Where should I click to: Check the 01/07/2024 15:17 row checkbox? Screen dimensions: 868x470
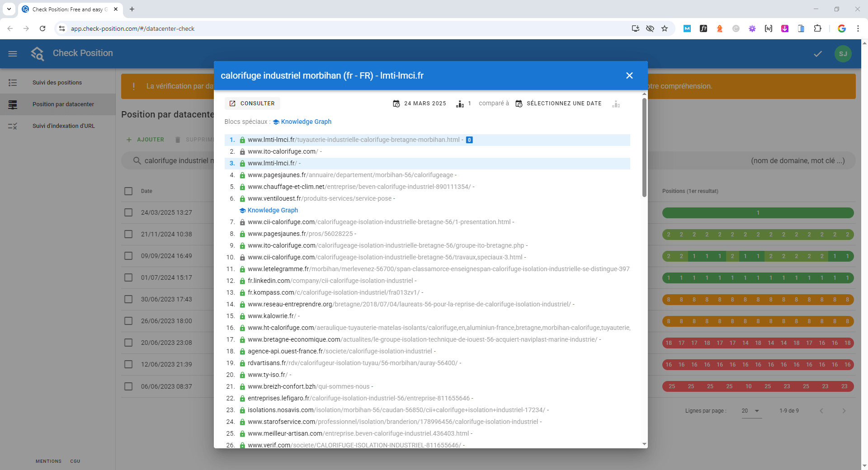click(x=128, y=277)
